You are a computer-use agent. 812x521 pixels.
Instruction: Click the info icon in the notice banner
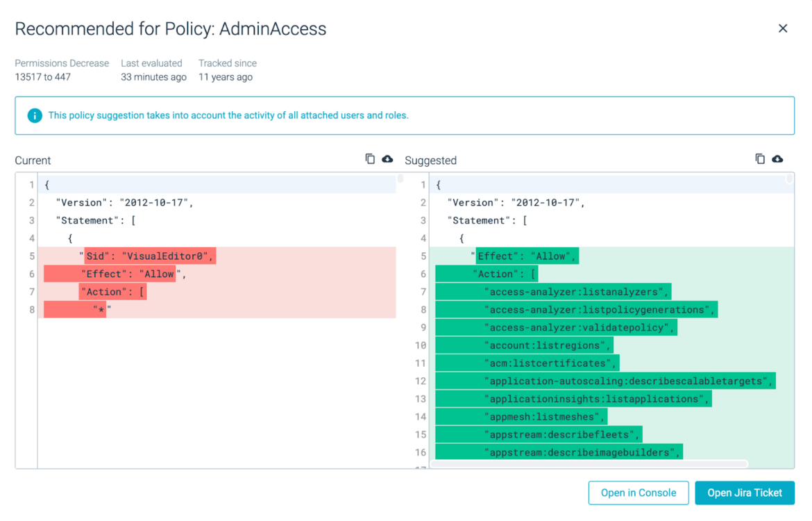click(x=34, y=115)
